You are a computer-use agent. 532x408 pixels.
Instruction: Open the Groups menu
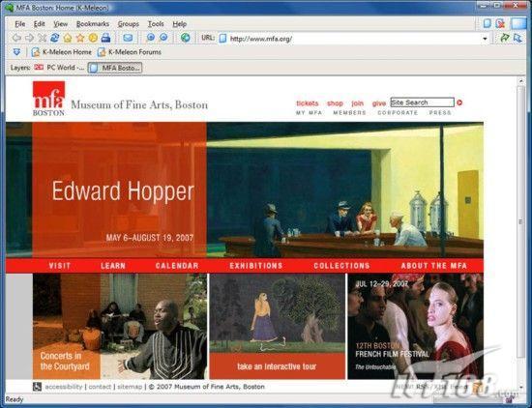tap(129, 24)
